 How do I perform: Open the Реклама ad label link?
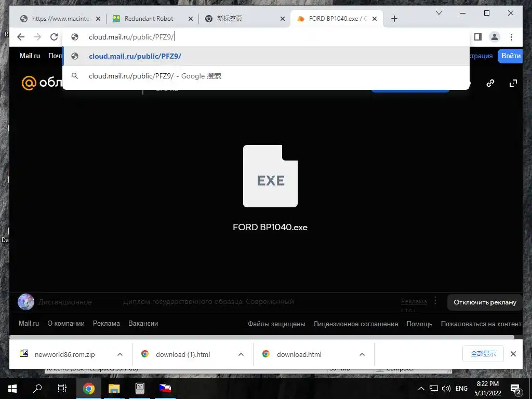click(x=414, y=301)
